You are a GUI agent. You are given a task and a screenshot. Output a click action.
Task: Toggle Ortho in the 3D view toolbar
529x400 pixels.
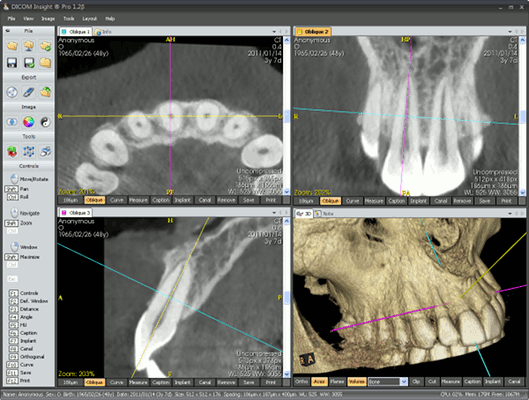point(302,381)
